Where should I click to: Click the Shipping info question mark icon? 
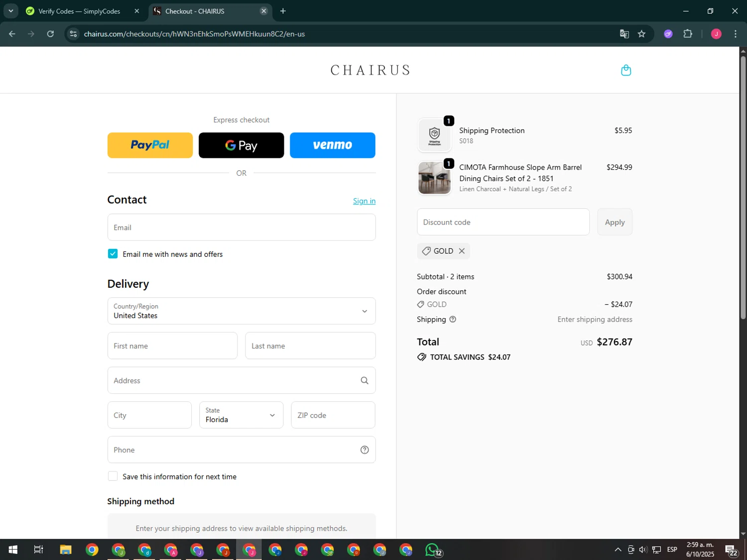coord(453,320)
